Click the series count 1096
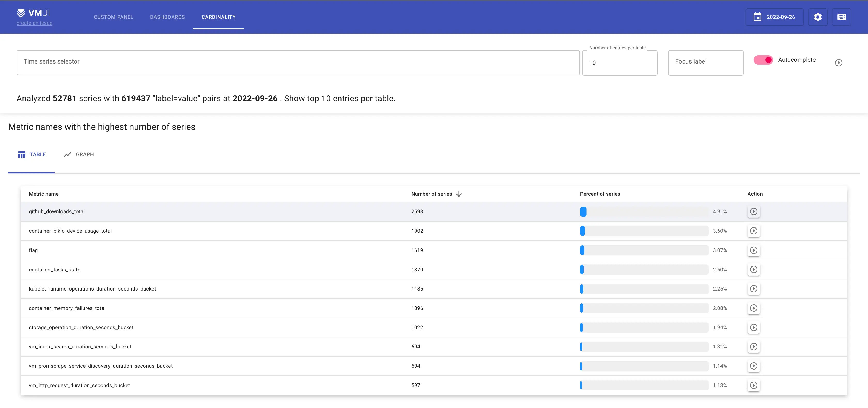The width and height of the screenshot is (868, 408). 417,308
